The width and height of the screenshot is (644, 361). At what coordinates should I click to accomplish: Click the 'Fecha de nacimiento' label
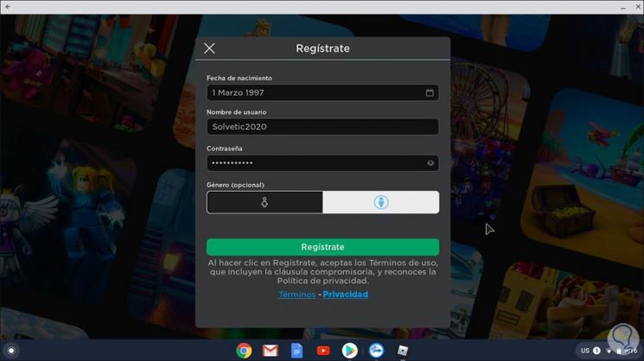click(x=239, y=78)
